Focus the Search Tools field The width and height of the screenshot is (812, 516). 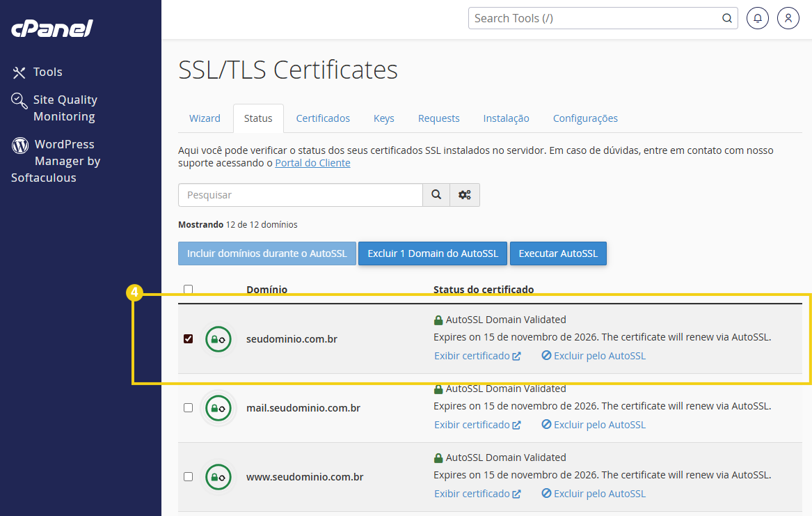(603, 18)
